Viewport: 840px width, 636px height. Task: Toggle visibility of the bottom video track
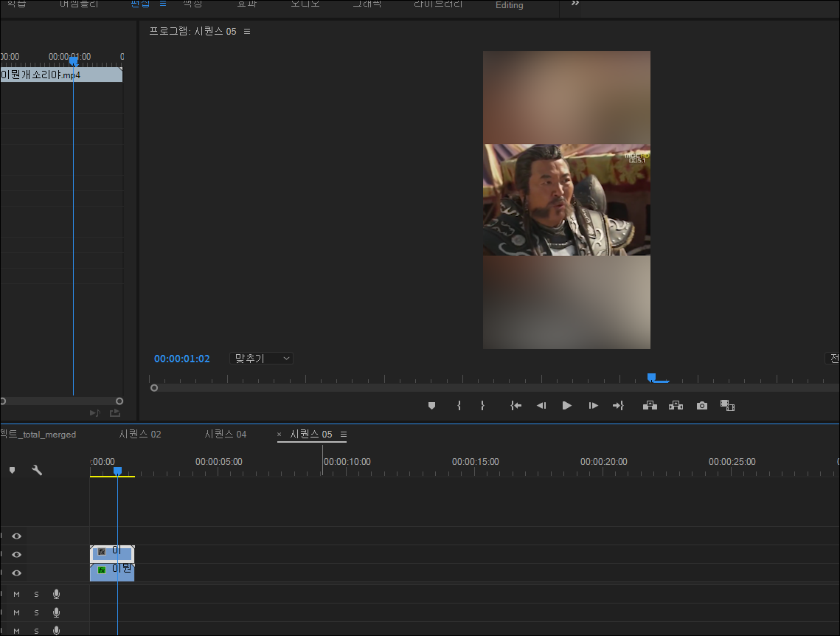17,573
